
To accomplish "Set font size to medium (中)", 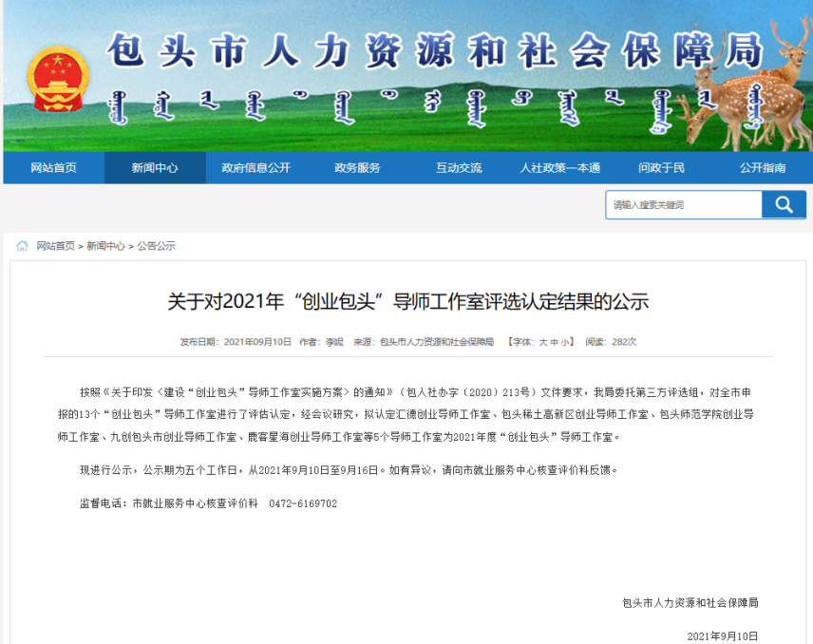I will pyautogui.click(x=555, y=342).
